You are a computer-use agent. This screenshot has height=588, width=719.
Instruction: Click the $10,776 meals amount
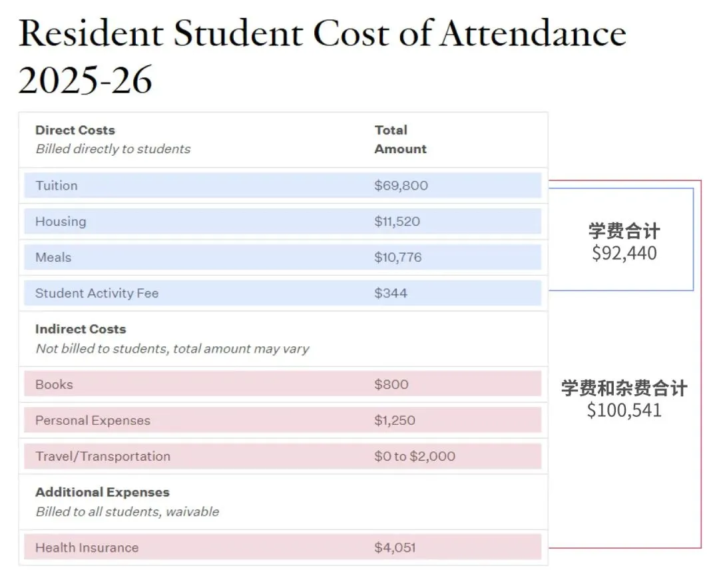397,258
